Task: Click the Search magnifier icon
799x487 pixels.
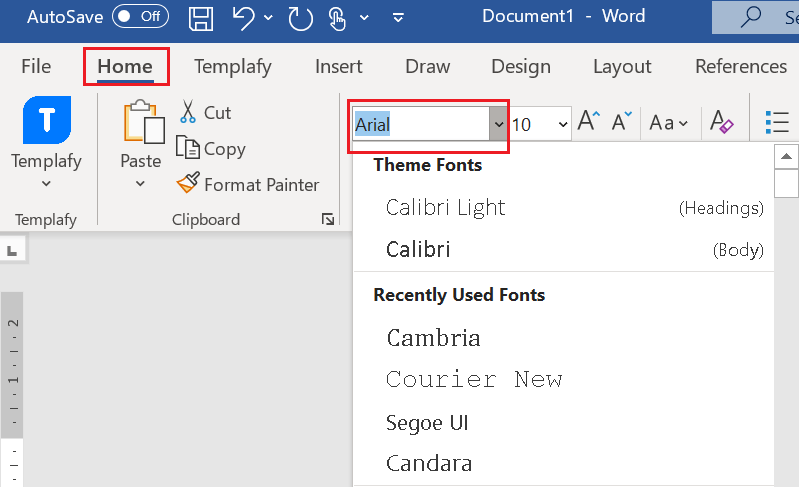Action: pos(751,17)
